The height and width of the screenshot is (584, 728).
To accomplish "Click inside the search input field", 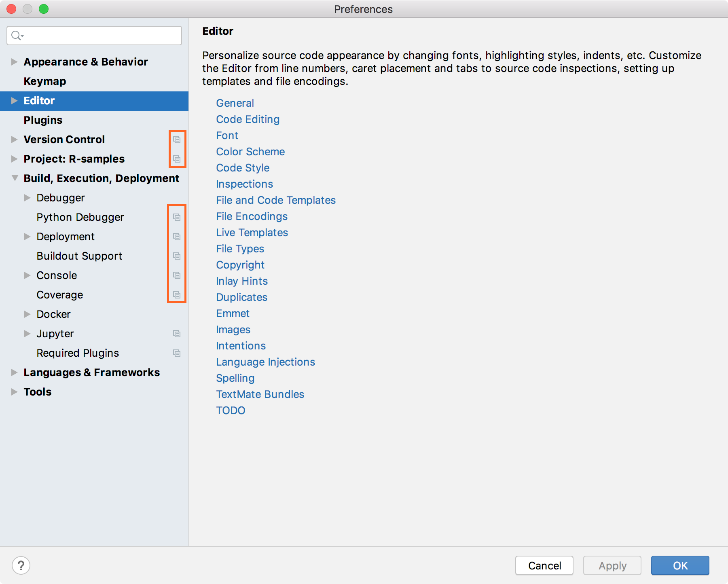I will point(93,36).
